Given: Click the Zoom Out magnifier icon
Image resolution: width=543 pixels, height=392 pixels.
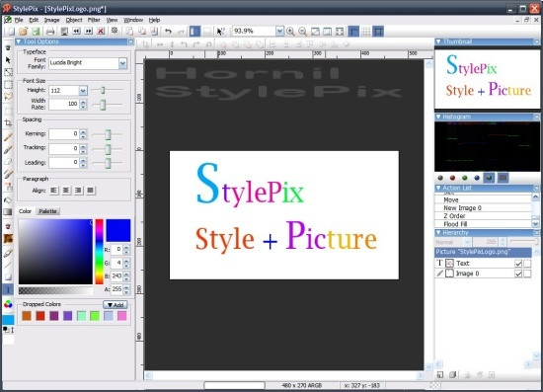Looking at the screenshot, I should click(303, 32).
